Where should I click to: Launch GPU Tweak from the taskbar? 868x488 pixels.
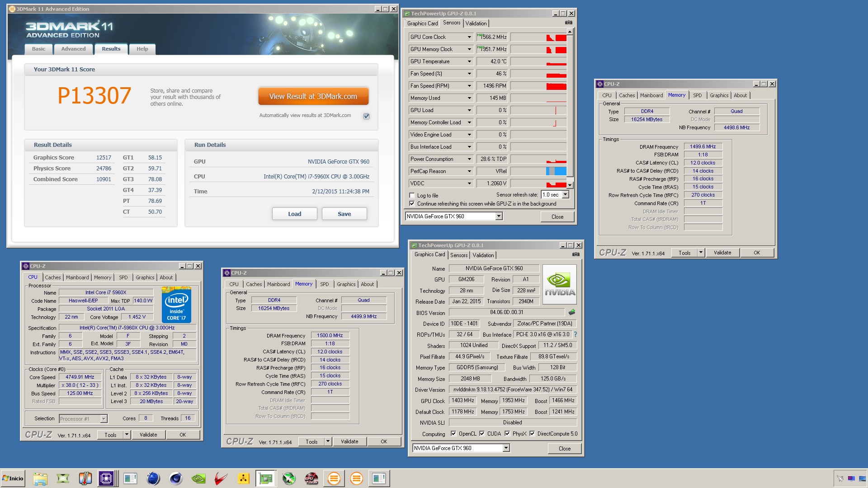pyautogui.click(x=311, y=479)
